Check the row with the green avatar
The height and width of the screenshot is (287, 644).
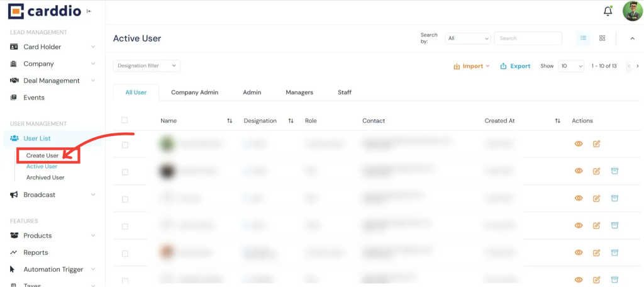click(x=125, y=145)
